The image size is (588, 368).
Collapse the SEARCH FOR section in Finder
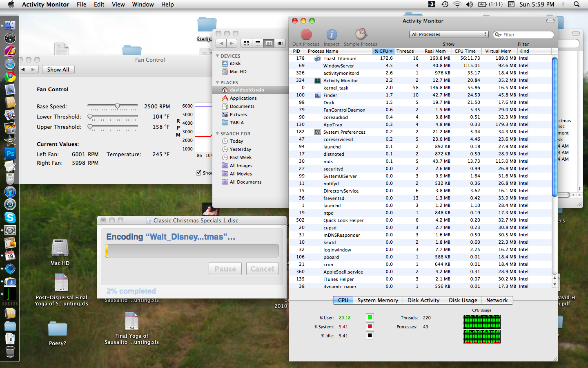coord(218,134)
